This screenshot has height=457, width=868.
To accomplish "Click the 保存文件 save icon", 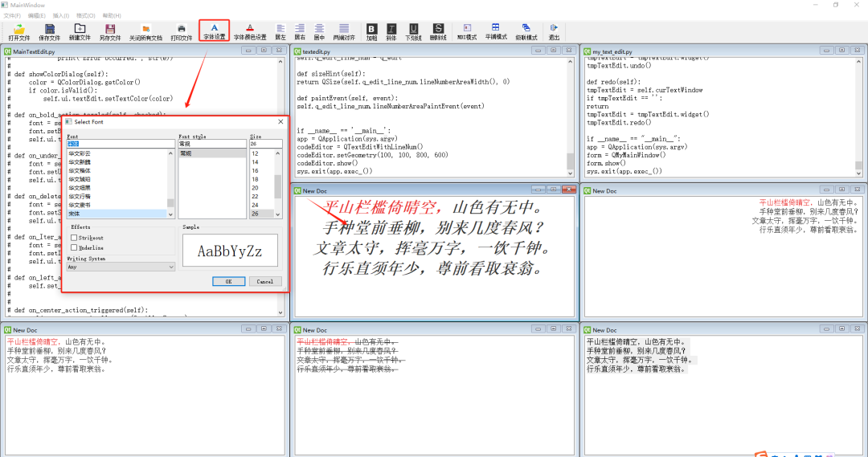I will tap(49, 32).
